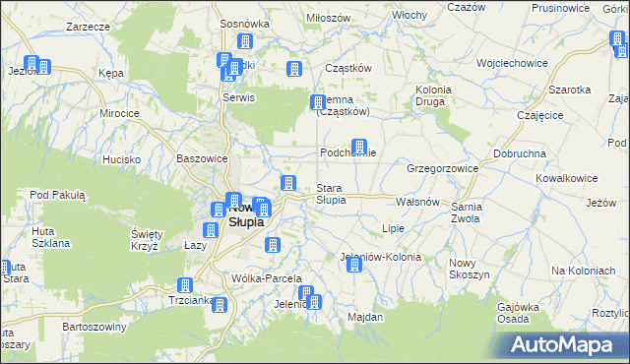
Task: Select the Baszowice label
Action: (x=202, y=159)
